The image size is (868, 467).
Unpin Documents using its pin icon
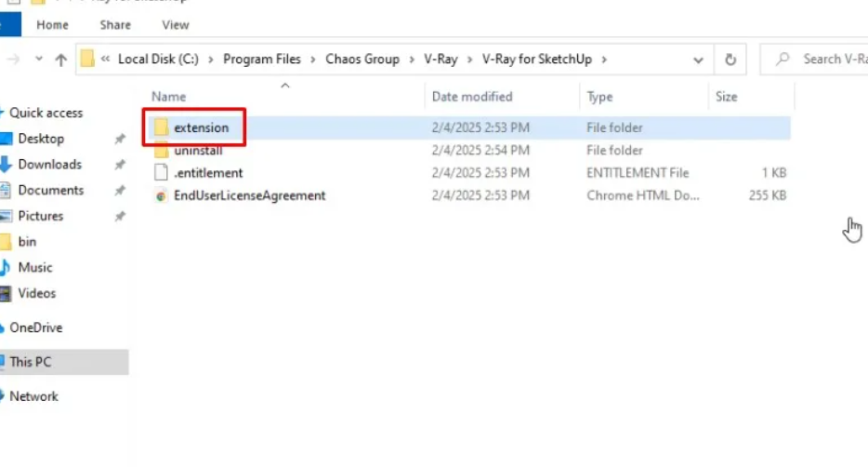click(119, 191)
